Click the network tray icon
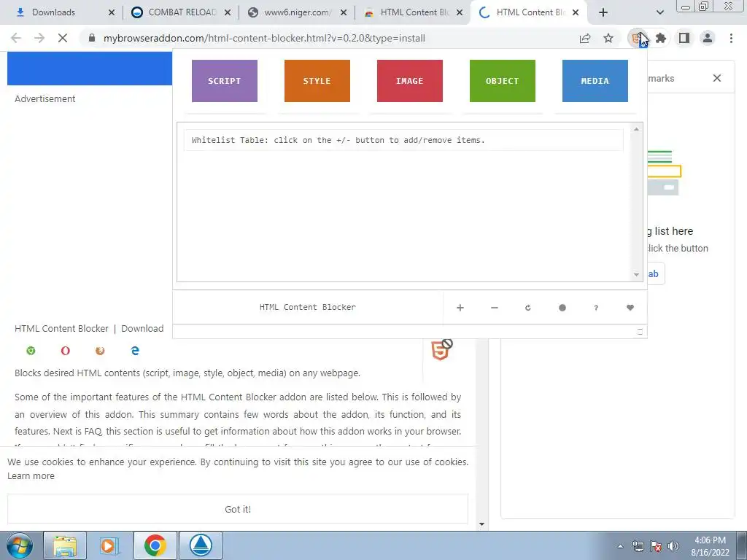Image resolution: width=747 pixels, height=560 pixels. [638, 546]
